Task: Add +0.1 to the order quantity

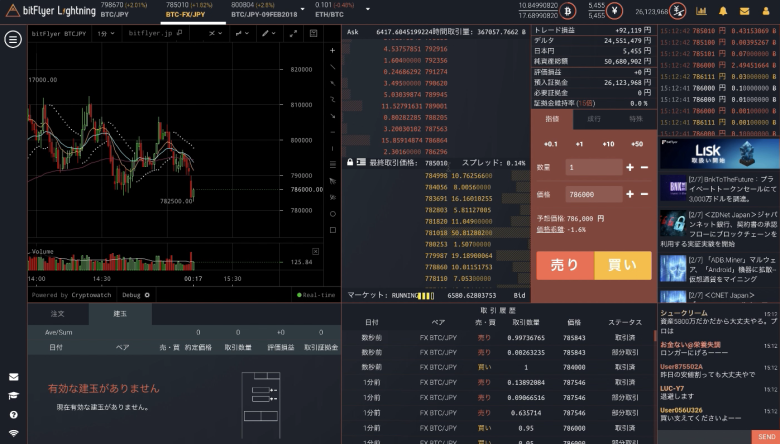Action: coord(551,144)
